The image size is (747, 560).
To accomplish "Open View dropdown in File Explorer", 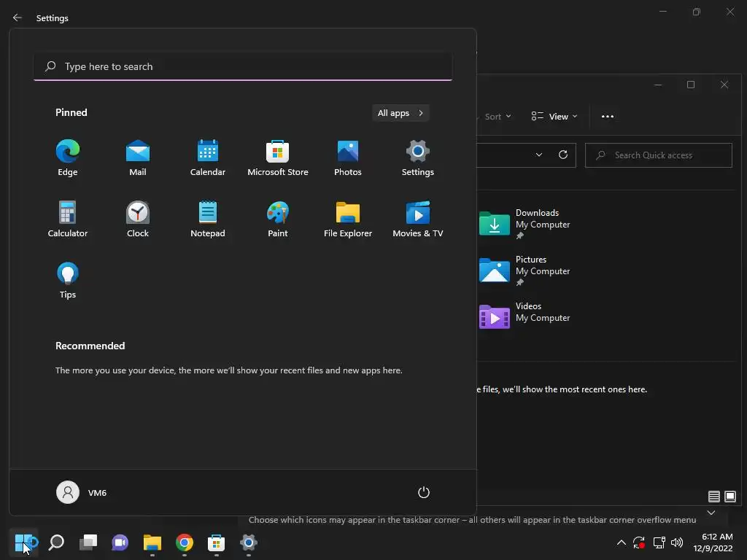I will coord(554,117).
